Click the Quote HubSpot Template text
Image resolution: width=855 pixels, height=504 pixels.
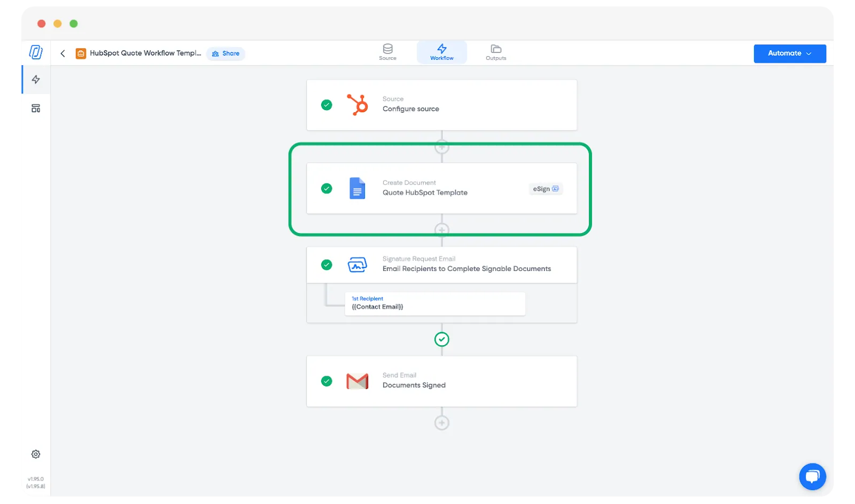(425, 192)
